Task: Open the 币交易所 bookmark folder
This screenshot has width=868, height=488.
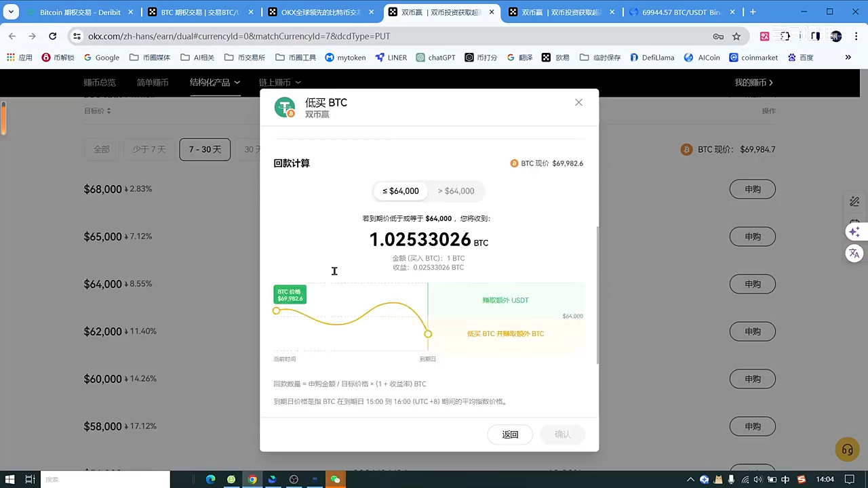Action: (245, 58)
